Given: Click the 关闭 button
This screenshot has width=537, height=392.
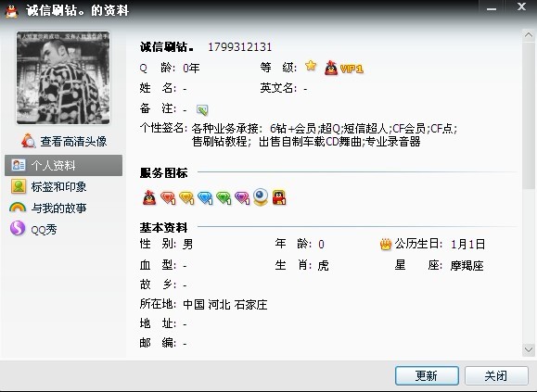Looking at the screenshot, I should 496,375.
